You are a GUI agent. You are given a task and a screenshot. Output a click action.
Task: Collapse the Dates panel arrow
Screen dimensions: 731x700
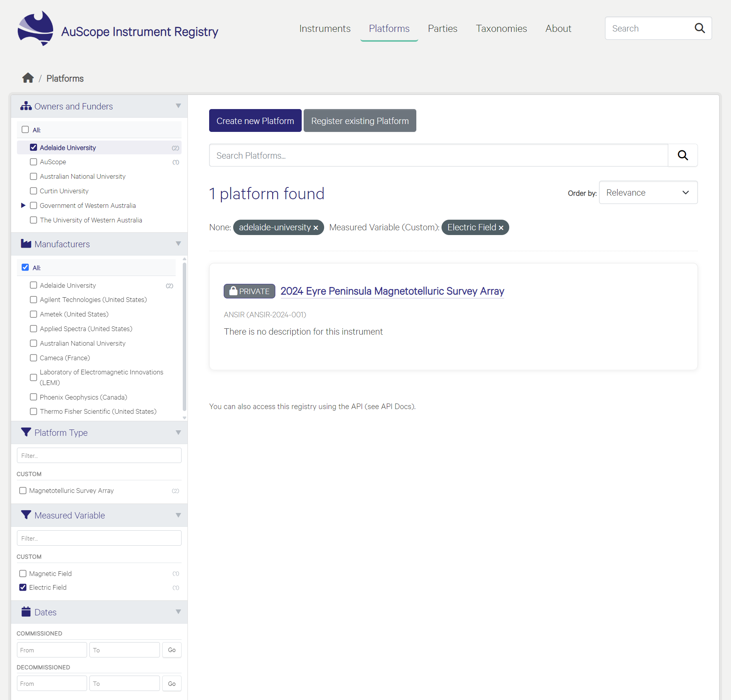tap(178, 611)
